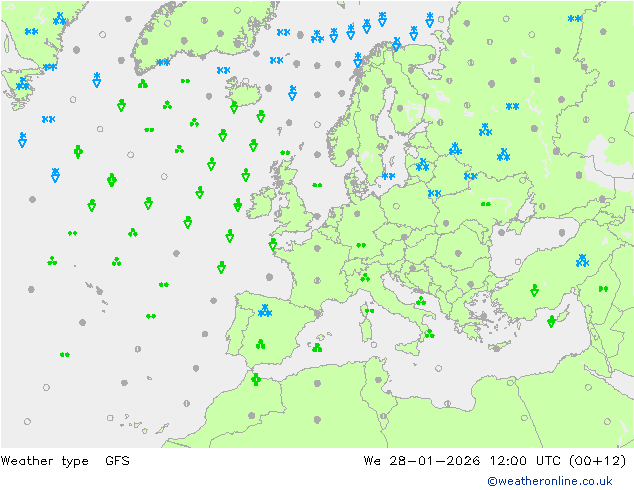Click the rain shower symbol over central Turkey

coord(535,290)
